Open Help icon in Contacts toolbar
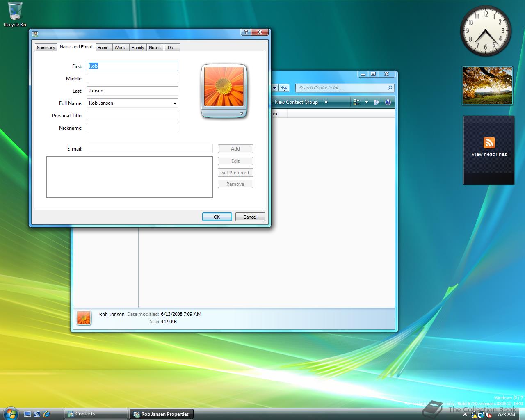This screenshot has height=420, width=525. [388, 102]
